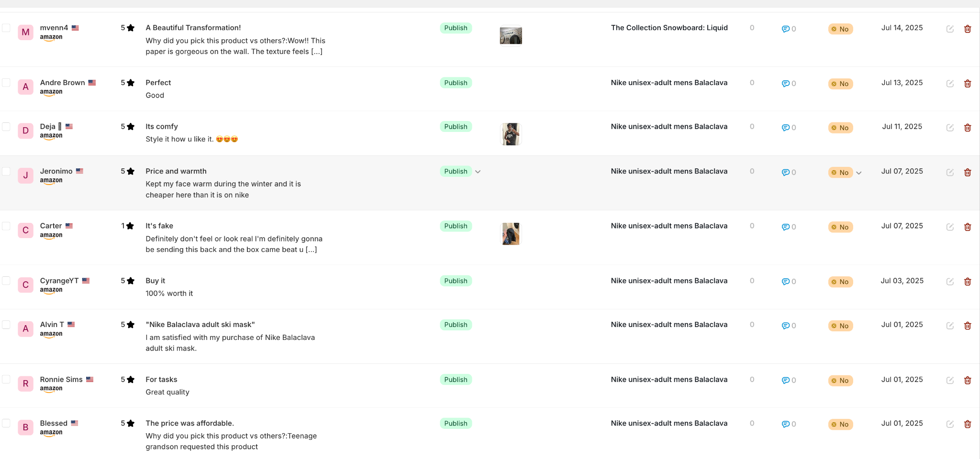980x459 pixels.
Task: Delete the mvenn4 review with trash icon
Action: pyautogui.click(x=967, y=29)
